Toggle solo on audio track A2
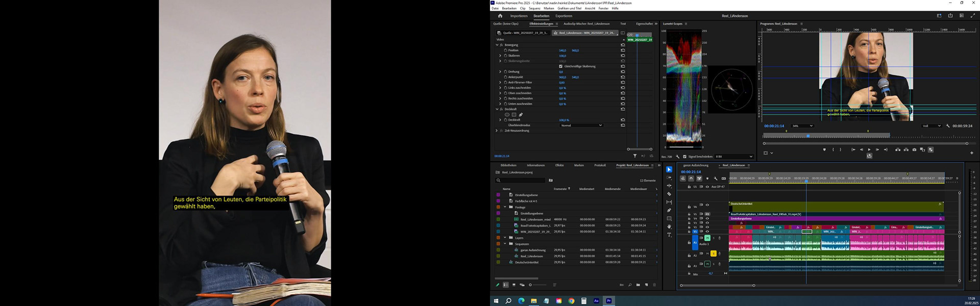 click(714, 253)
